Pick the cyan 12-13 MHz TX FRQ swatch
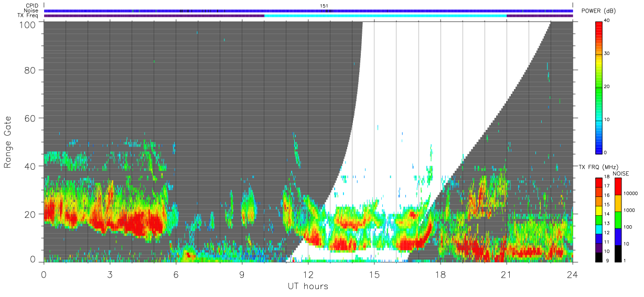 click(599, 229)
